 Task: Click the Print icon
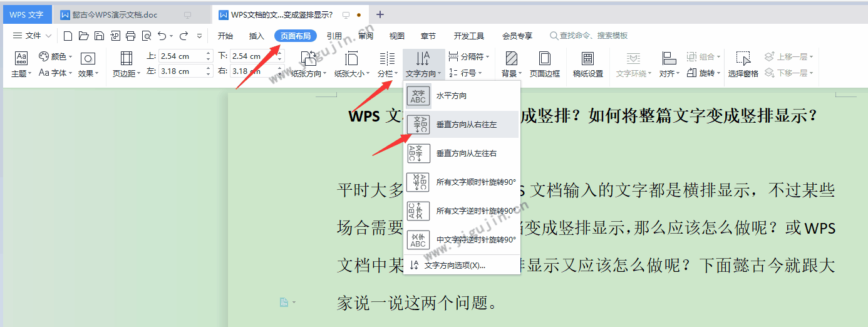pos(130,36)
